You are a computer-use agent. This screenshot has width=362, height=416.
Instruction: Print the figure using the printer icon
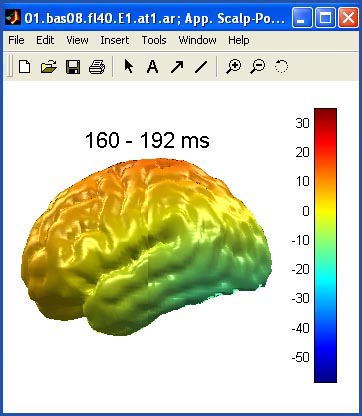tap(97, 67)
